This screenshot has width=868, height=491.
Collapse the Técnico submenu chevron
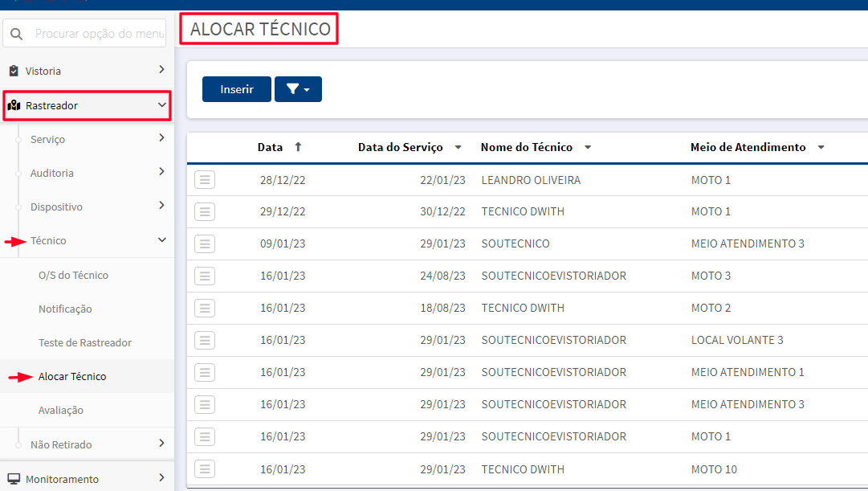tap(161, 240)
